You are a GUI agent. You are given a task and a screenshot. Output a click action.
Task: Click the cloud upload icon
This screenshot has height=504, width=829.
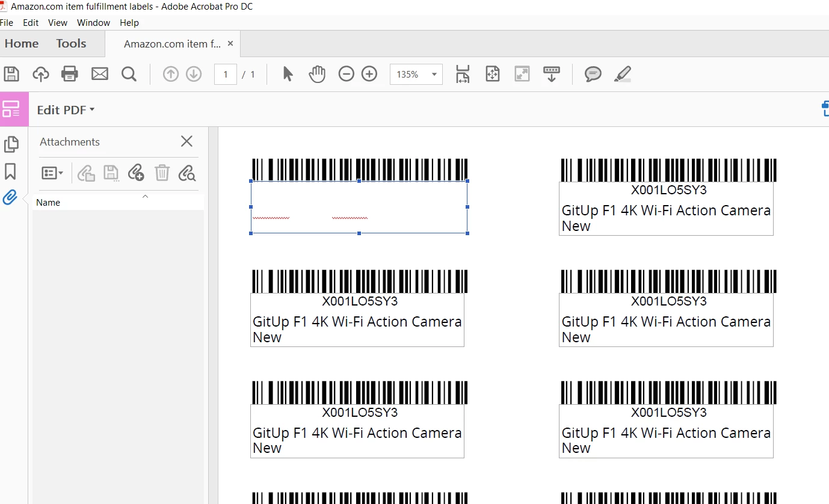(40, 74)
